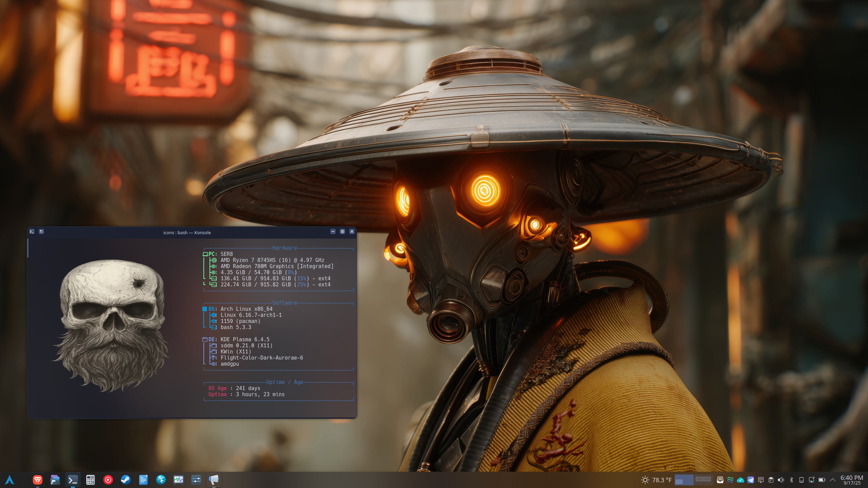Viewport: 868px width, 488px height.
Task: Launch the Brave browser from taskbar
Action: (37, 480)
